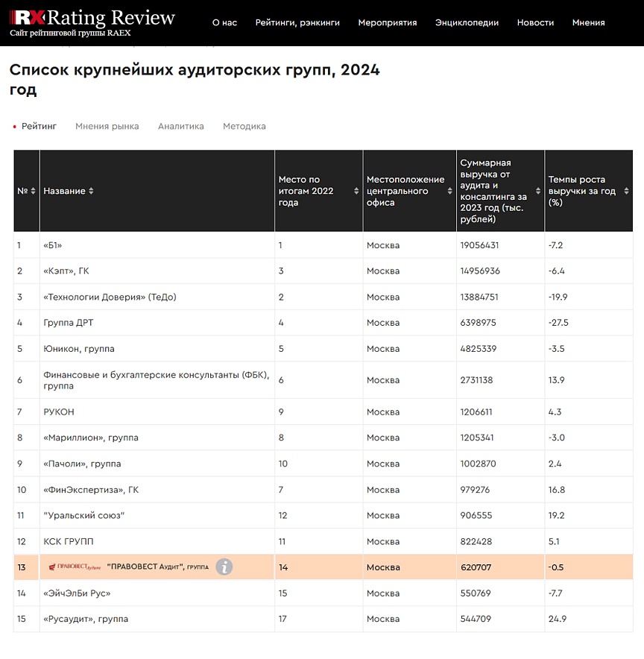Open Энциклопедии in top navigation

467,22
